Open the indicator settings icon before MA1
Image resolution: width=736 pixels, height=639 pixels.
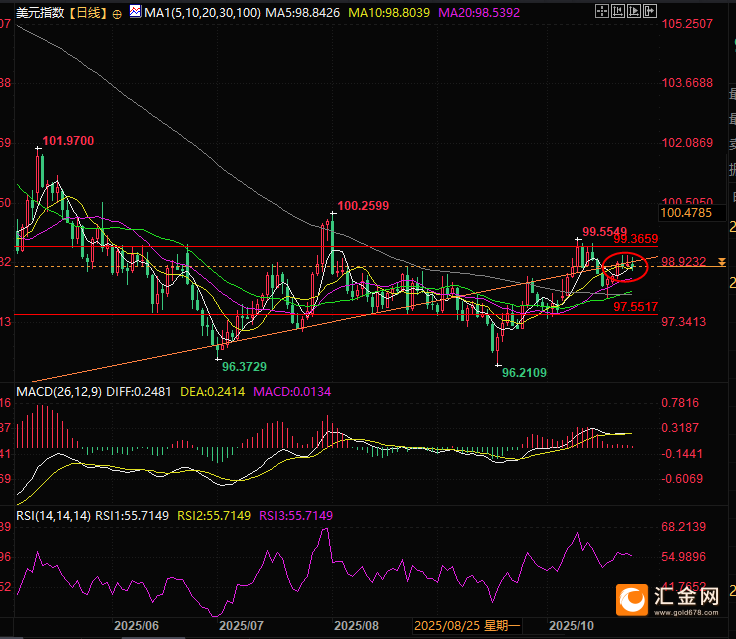135,11
